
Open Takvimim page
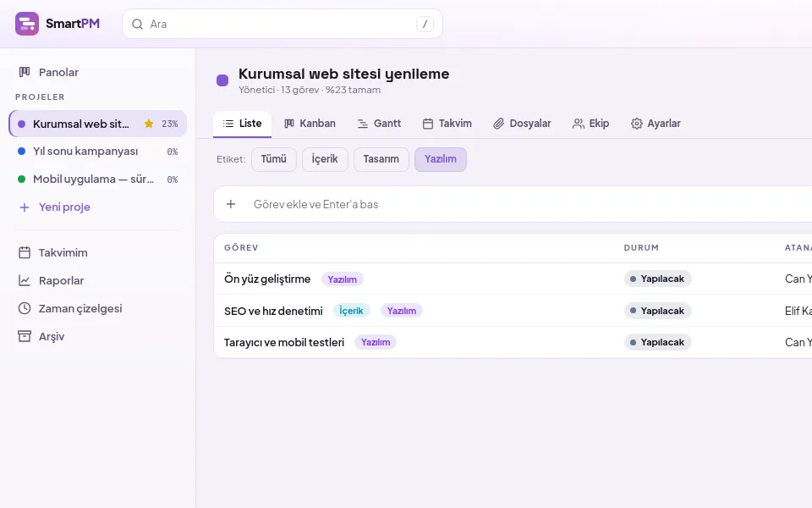click(x=97, y=252)
